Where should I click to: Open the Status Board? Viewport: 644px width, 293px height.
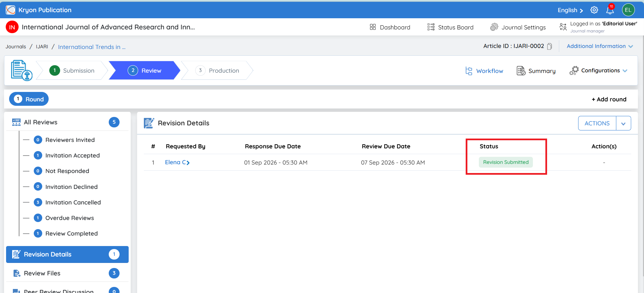coord(450,27)
